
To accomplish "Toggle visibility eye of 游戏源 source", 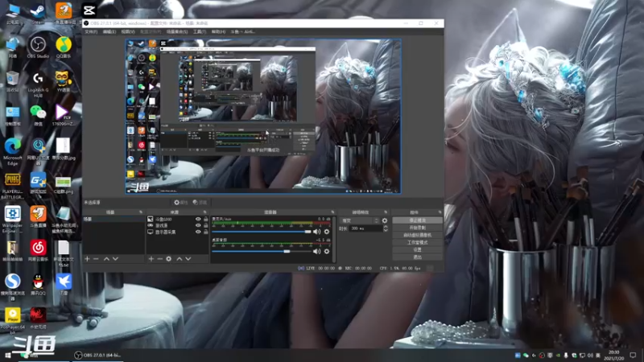I will click(198, 226).
